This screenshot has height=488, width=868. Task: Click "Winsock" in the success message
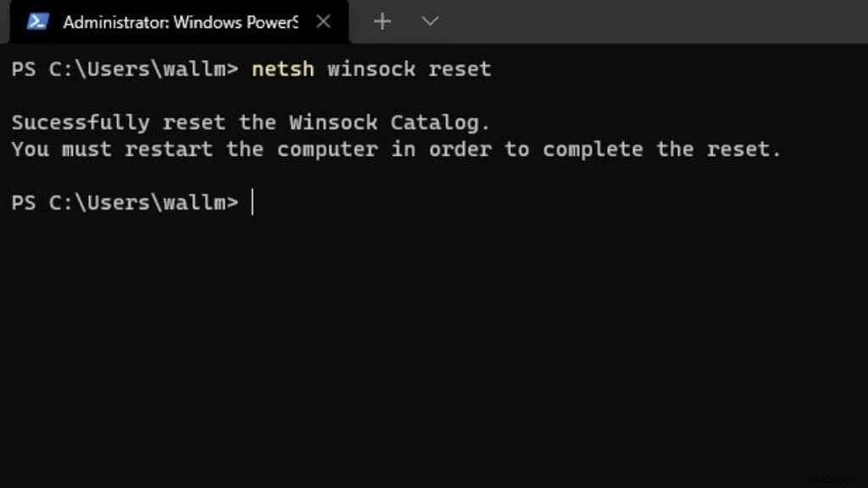333,122
